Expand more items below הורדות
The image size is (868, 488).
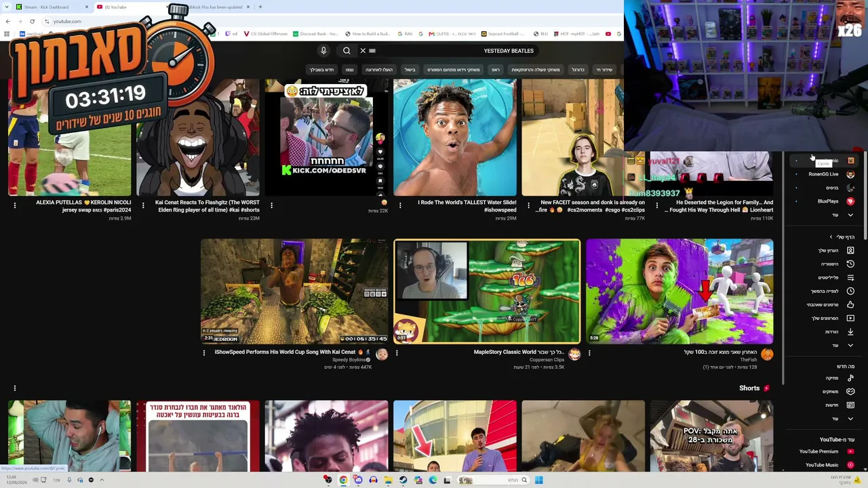coord(824,346)
